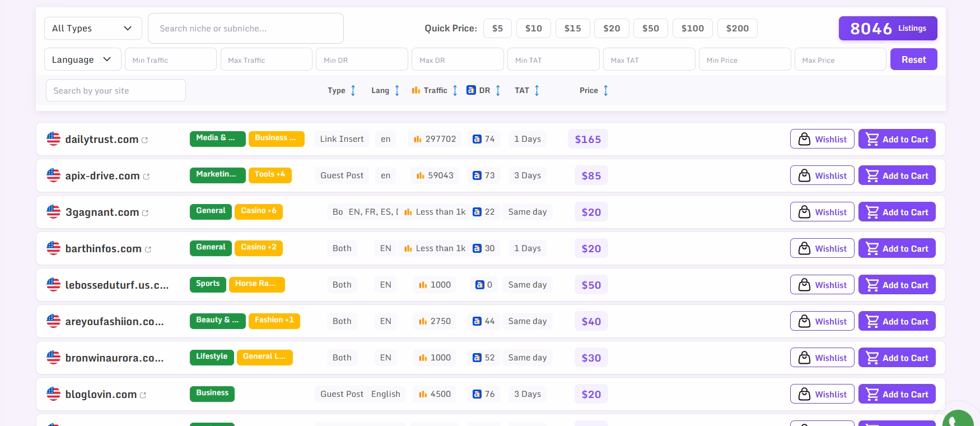This screenshot has width=980, height=426.
Task: Open the dailytrust.com listing link
Action: 102,139
